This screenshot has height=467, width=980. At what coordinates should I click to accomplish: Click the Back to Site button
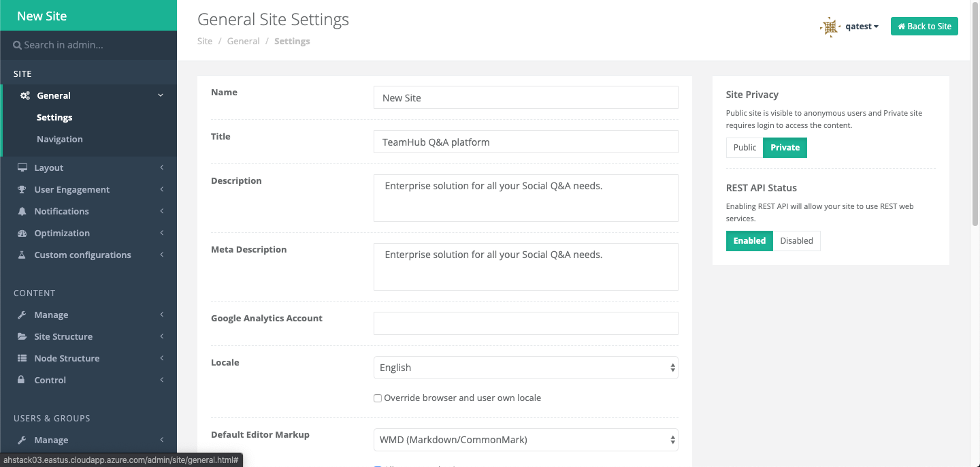(924, 27)
